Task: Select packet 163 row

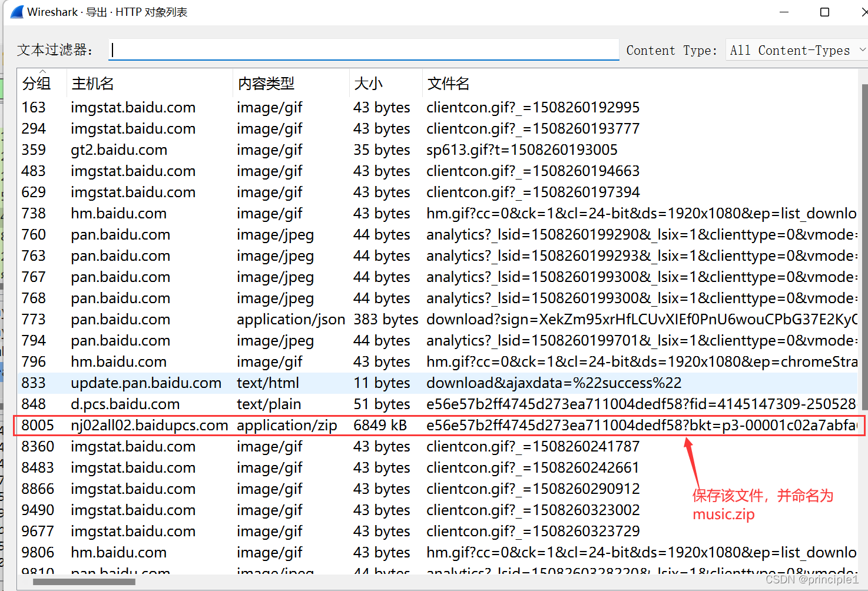Action: [438, 107]
